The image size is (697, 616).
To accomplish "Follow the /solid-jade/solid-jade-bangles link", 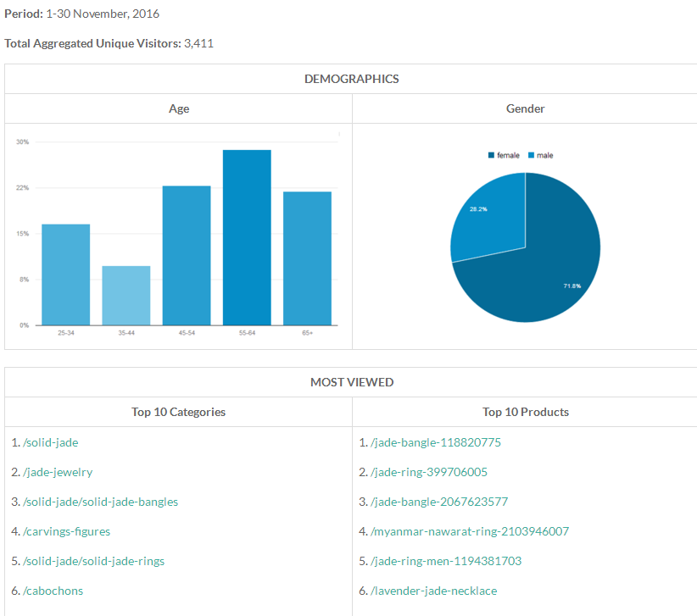I will pyautogui.click(x=100, y=502).
